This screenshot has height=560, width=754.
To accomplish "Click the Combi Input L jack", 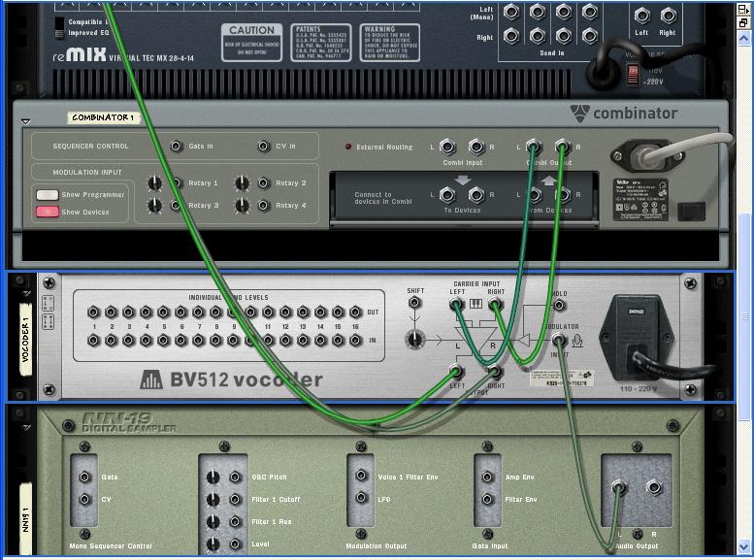I will (447, 147).
